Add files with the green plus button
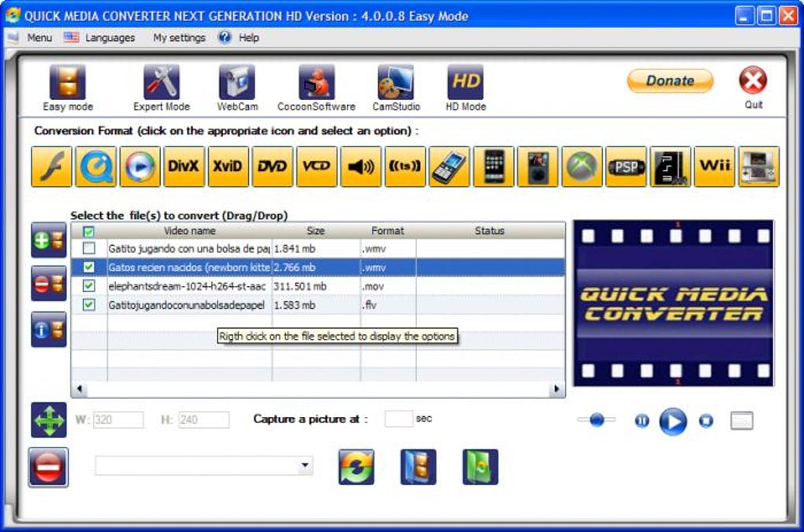The width and height of the screenshot is (804, 532). (49, 240)
